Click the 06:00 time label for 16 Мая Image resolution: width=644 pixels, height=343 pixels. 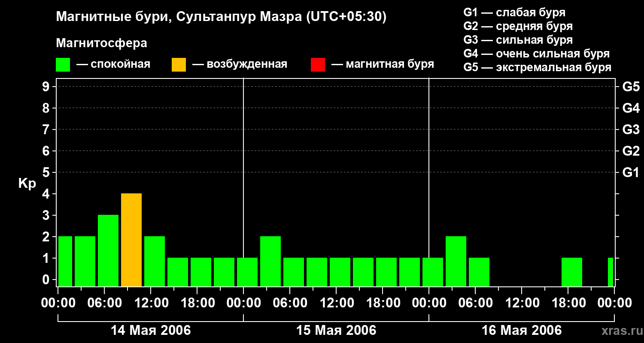point(475,303)
